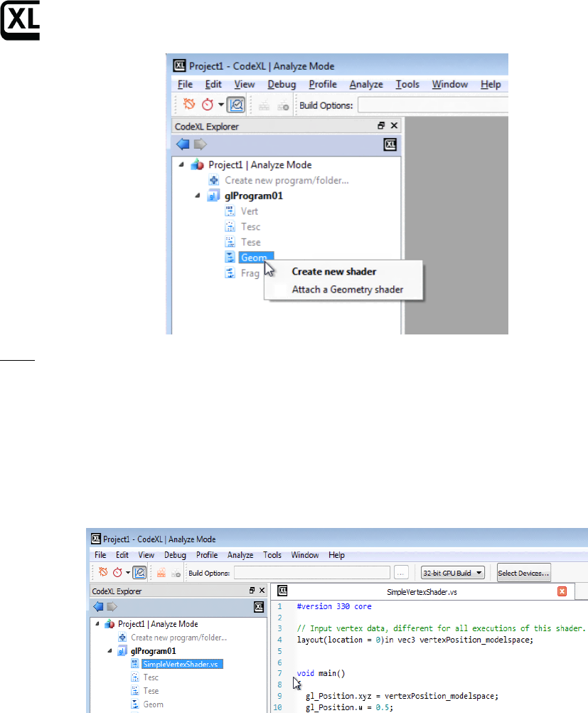Select Analyze mode toolbar icon in upper window

(236, 105)
